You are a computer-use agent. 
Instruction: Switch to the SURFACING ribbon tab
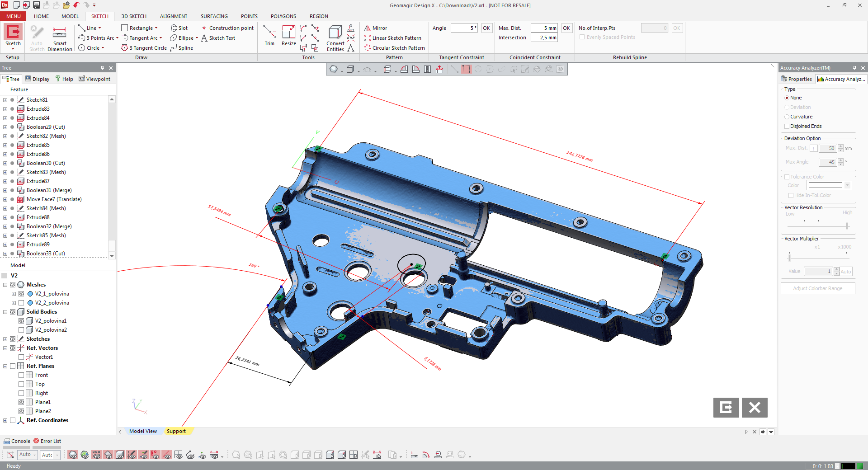click(x=214, y=16)
